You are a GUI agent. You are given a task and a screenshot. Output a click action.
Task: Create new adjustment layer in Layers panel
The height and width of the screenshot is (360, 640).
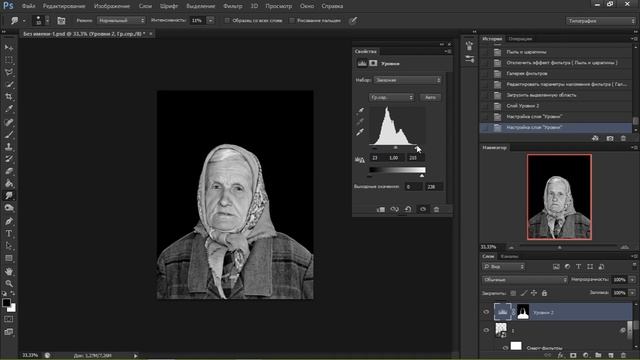tap(586, 356)
